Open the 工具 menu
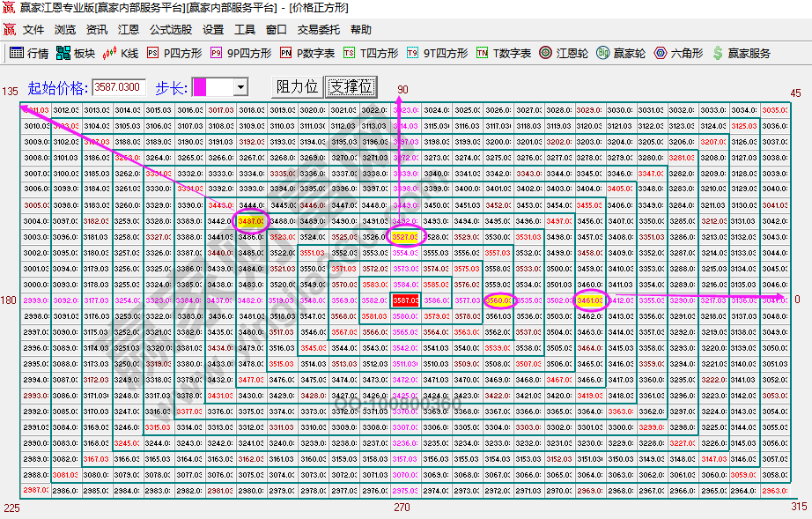The image size is (812, 519). (247, 29)
